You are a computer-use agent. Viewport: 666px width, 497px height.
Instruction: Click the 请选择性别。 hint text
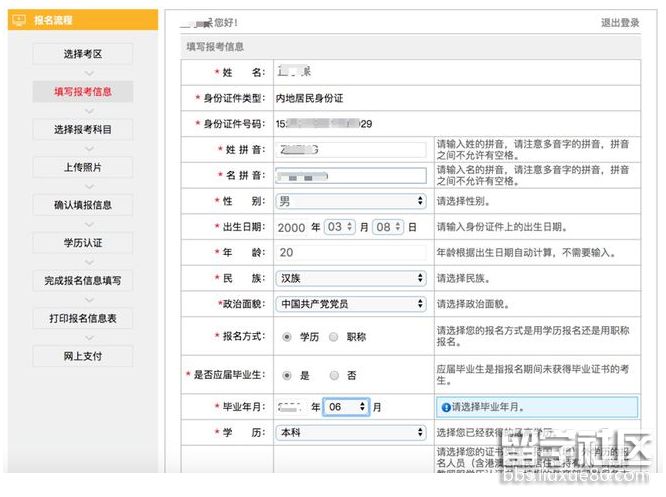[x=464, y=201]
